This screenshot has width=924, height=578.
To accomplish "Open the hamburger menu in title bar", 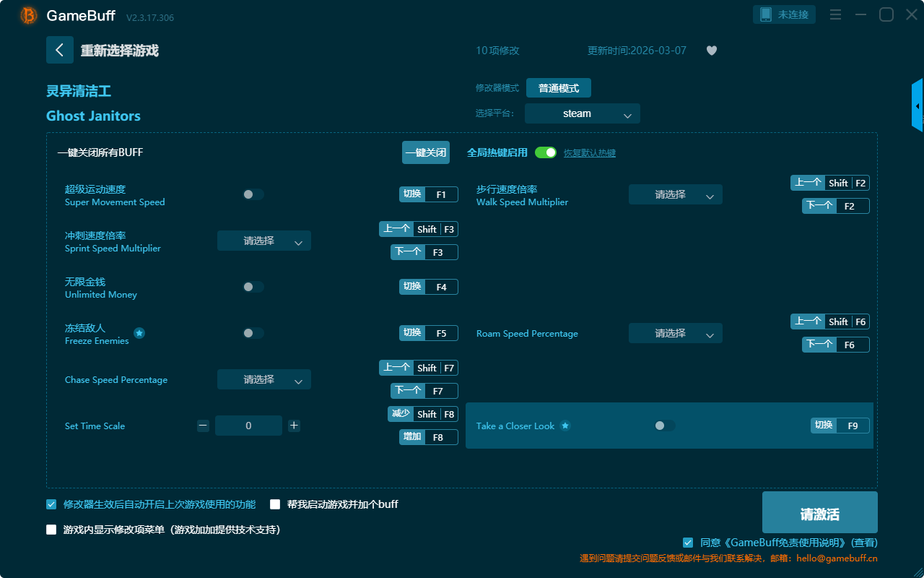I will tap(835, 14).
